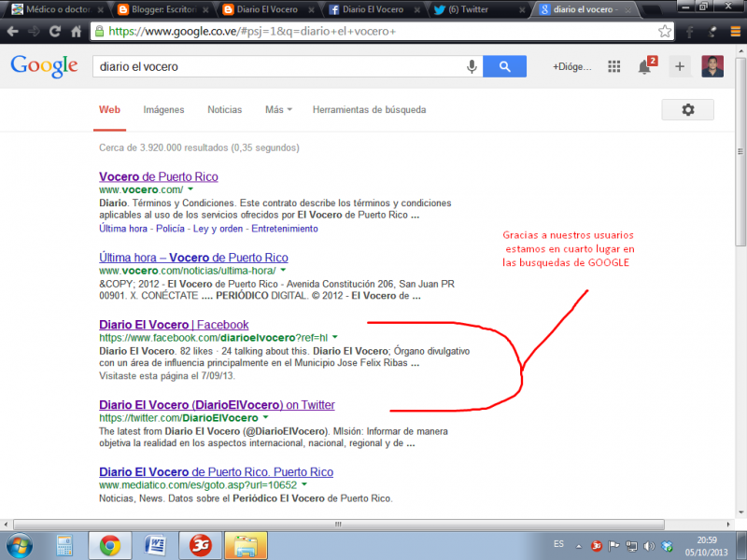Image resolution: width=747 pixels, height=560 pixels.
Task: Go back with the browser back arrow
Action: 13,32
